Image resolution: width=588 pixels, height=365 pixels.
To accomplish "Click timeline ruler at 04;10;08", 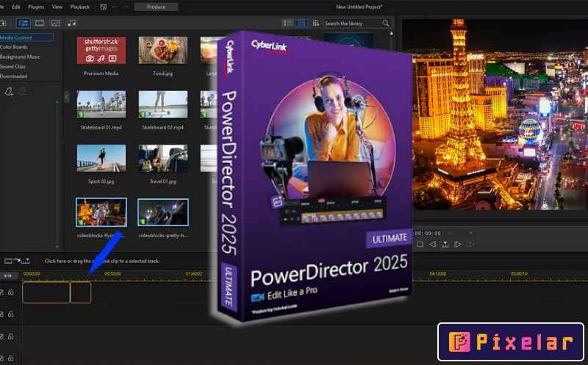I will point(437,274).
